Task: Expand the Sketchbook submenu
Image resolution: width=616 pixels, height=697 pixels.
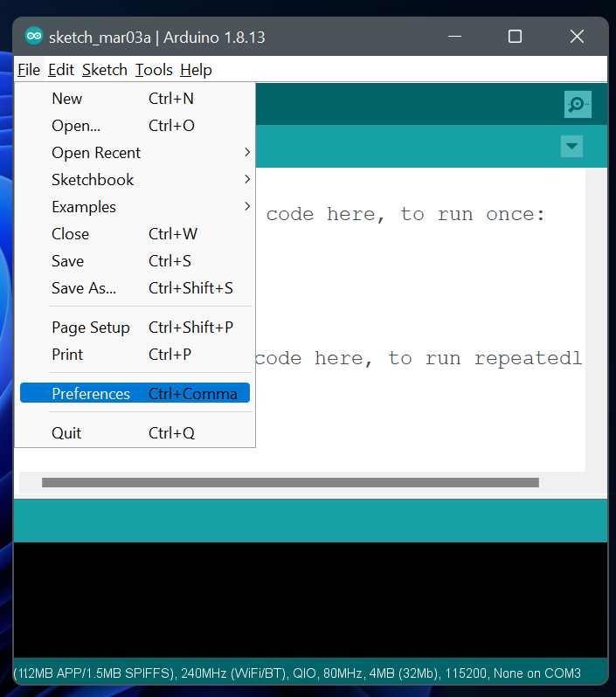Action: (x=135, y=180)
